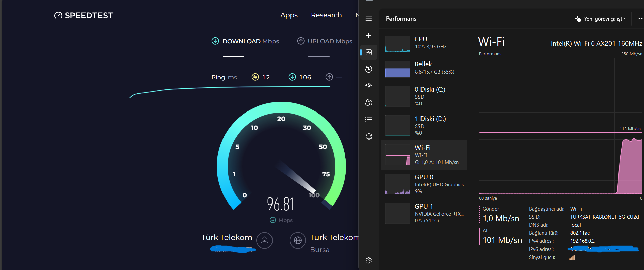Screen dimensions: 644x270
Task: Click the ping value 12
Action: (x=266, y=77)
